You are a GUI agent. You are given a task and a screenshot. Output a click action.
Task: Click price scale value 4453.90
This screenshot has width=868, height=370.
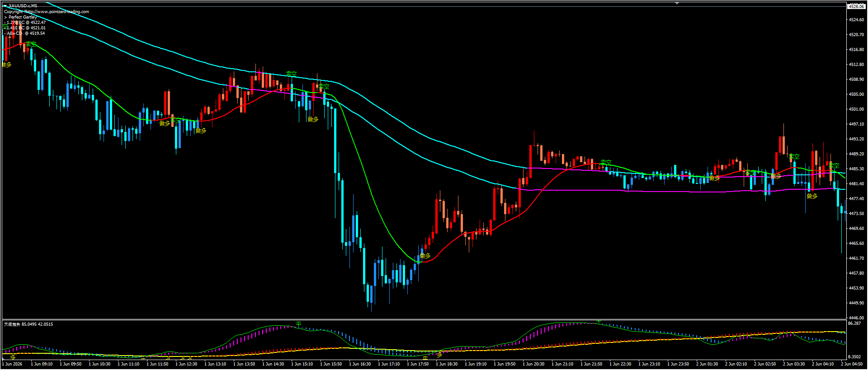click(x=856, y=288)
